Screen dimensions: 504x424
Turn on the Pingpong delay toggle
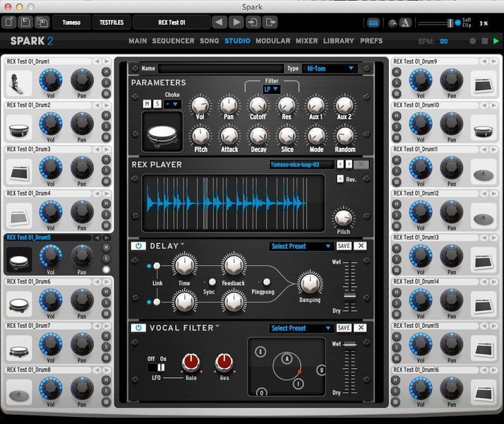[x=267, y=282]
